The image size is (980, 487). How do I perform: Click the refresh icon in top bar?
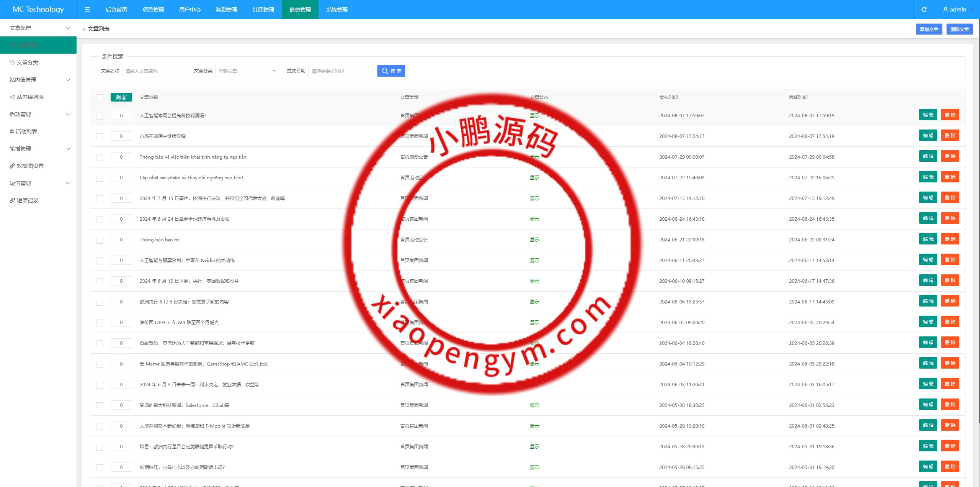tap(924, 10)
